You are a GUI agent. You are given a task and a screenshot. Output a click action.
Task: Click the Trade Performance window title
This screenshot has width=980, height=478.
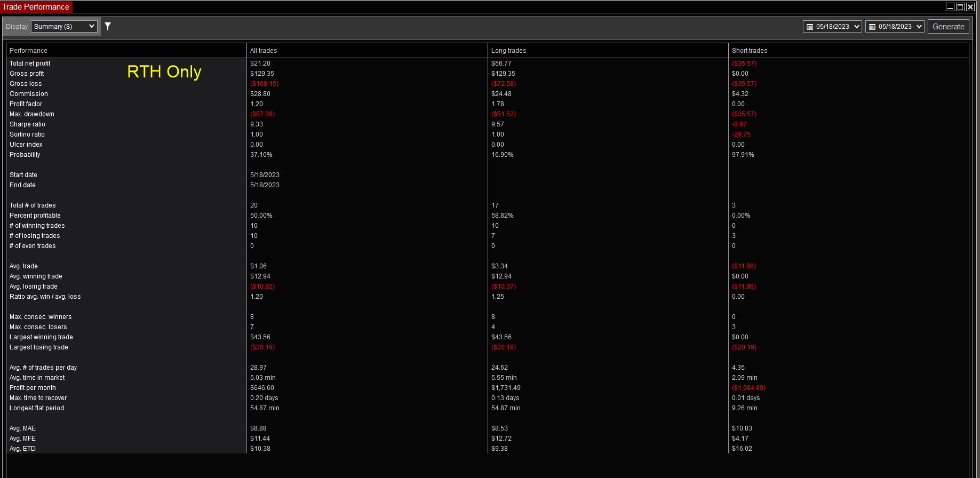point(36,7)
